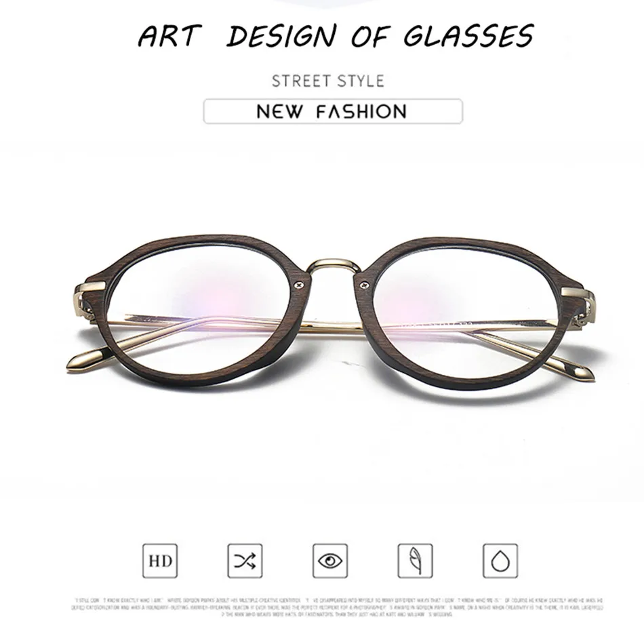Click the fine-print paragraph at the bottom
The image size is (644, 644).
click(x=337, y=607)
